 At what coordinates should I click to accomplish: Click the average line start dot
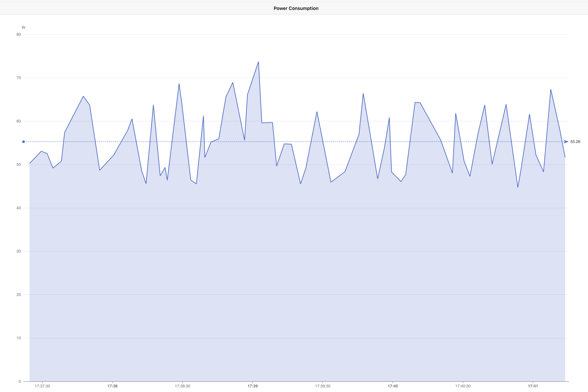(23, 142)
